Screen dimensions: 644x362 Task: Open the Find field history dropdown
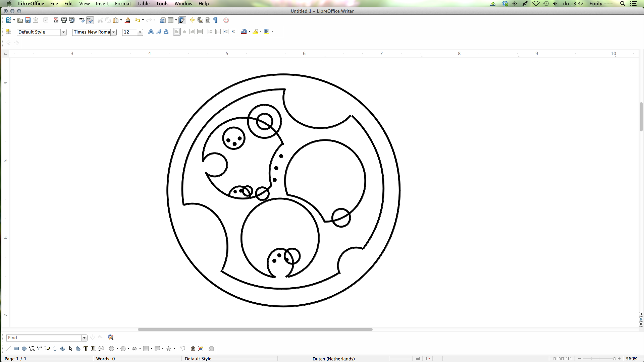tap(85, 338)
